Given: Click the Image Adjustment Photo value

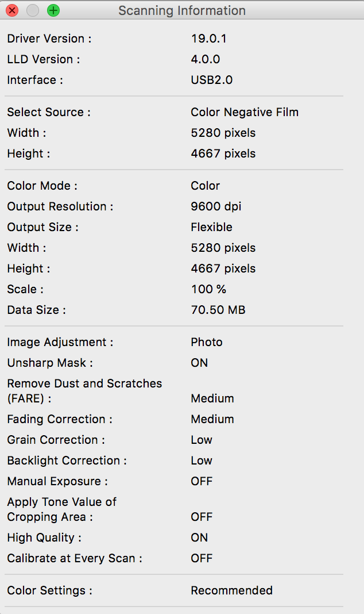Looking at the screenshot, I should [207, 342].
